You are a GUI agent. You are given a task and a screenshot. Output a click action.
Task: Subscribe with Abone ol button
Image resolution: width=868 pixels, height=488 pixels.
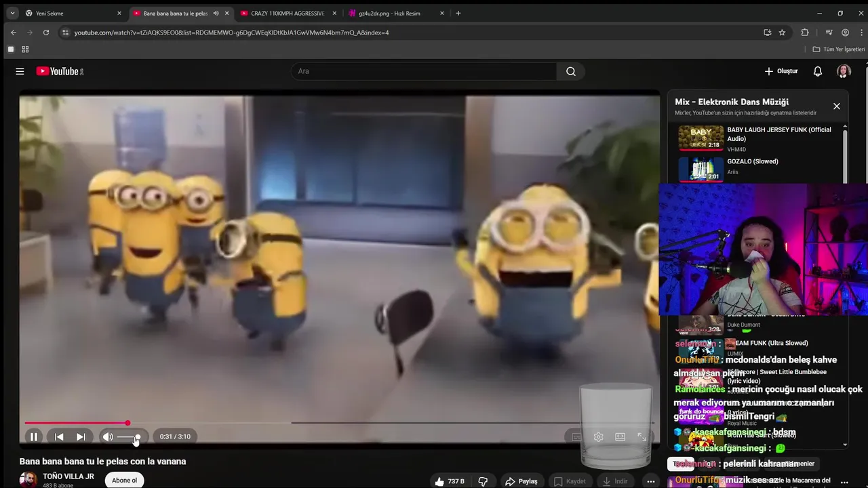pos(124,481)
